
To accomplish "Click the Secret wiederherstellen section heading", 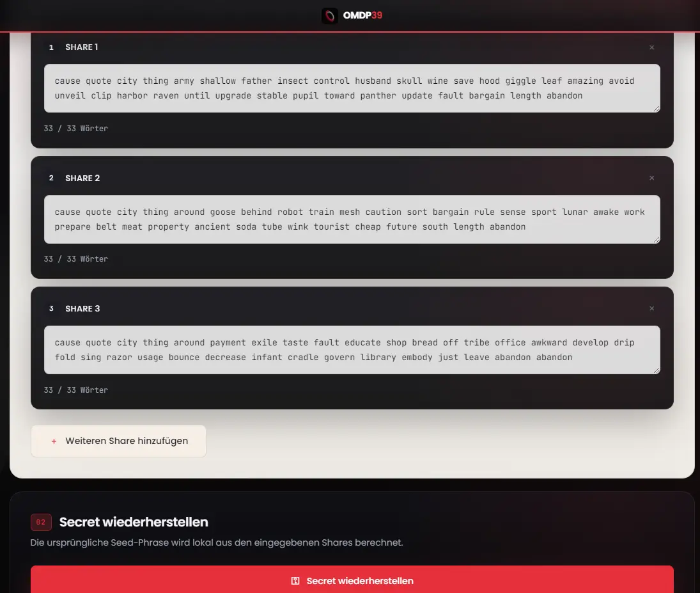I will click(x=134, y=522).
